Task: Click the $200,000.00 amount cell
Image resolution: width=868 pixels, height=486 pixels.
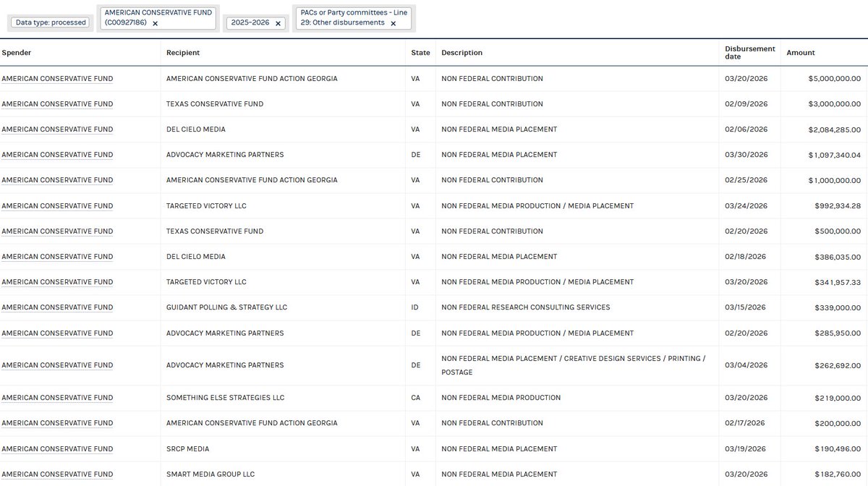Action: [838, 423]
